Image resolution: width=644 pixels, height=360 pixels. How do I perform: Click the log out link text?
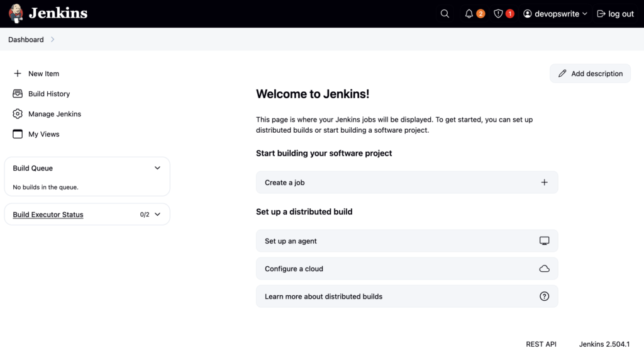click(x=621, y=14)
